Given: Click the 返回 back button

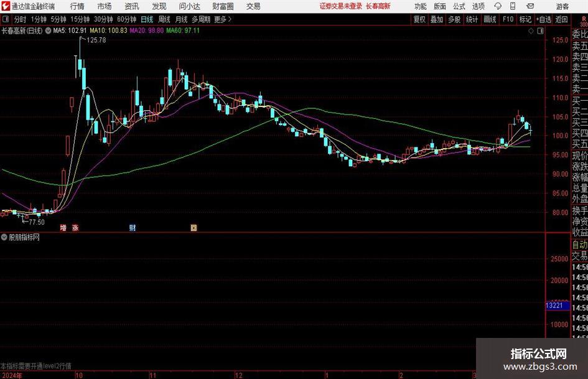Looking at the screenshot, I should tap(561, 19).
